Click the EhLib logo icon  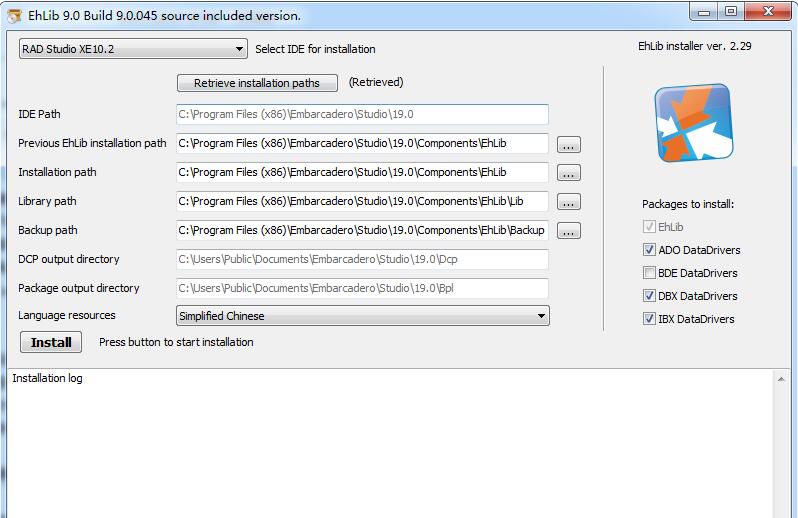(x=693, y=123)
